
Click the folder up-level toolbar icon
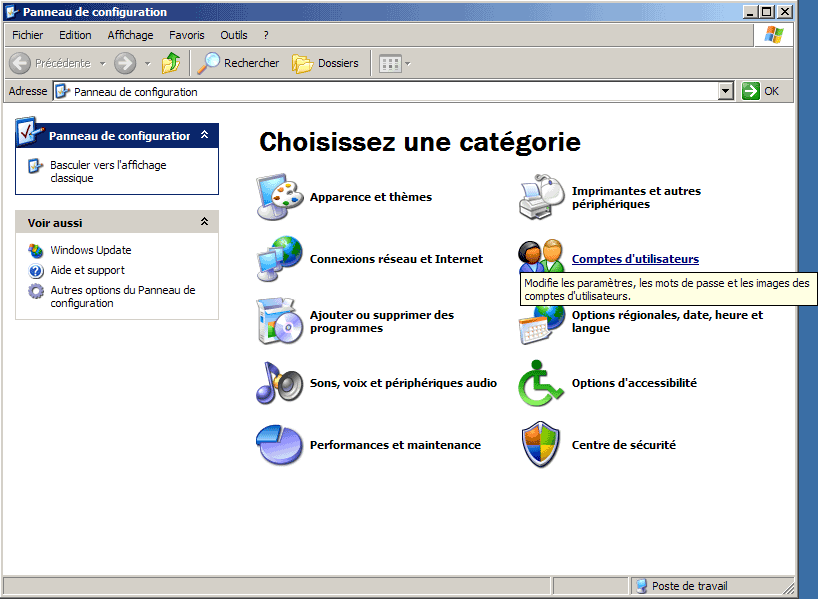pos(171,63)
